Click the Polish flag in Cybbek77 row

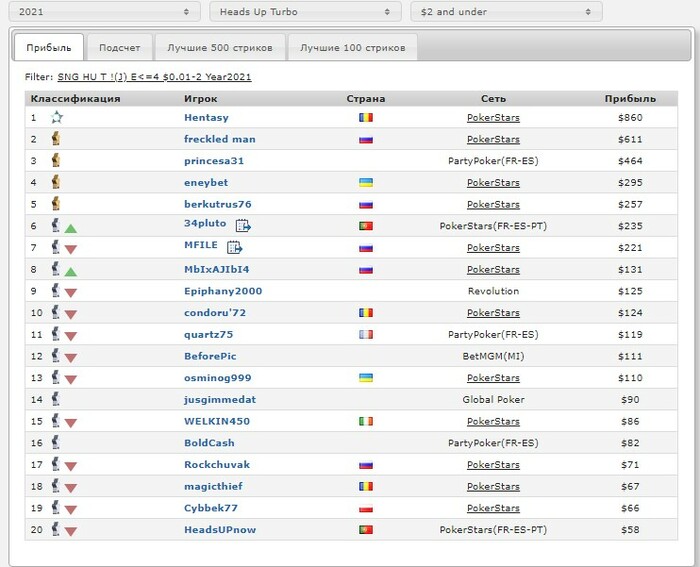(366, 508)
